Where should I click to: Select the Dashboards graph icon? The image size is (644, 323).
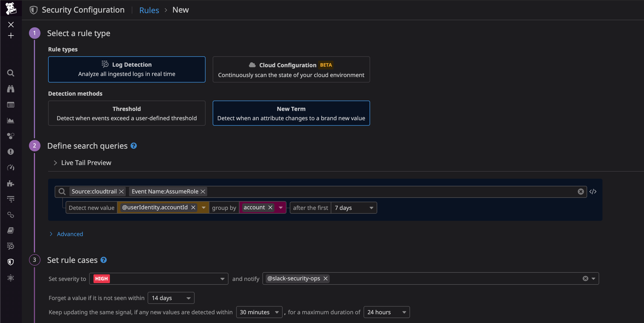coord(11,121)
